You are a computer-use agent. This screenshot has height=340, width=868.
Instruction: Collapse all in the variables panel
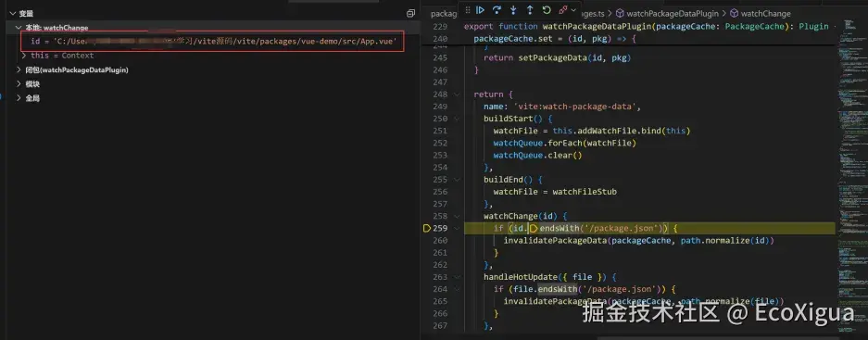click(x=410, y=13)
